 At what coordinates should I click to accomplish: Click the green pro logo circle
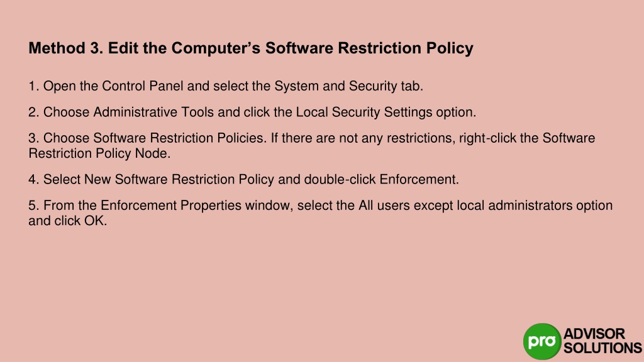point(542,341)
